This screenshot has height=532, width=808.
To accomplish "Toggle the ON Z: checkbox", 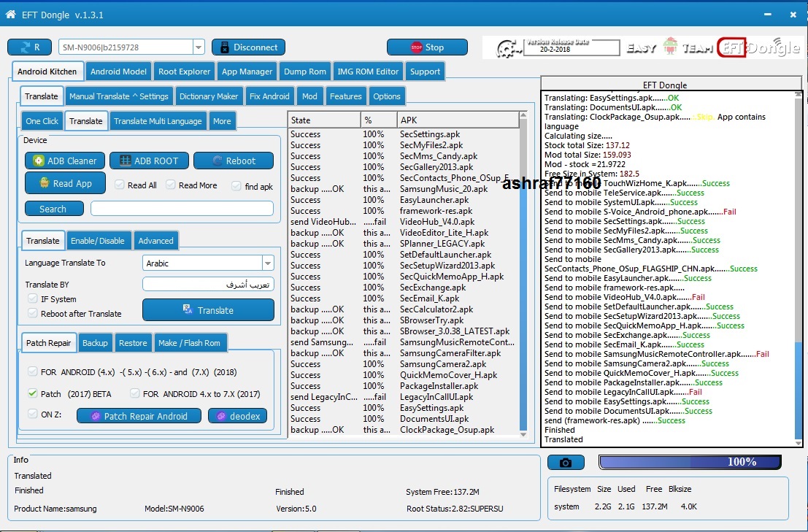I will 32,414.
